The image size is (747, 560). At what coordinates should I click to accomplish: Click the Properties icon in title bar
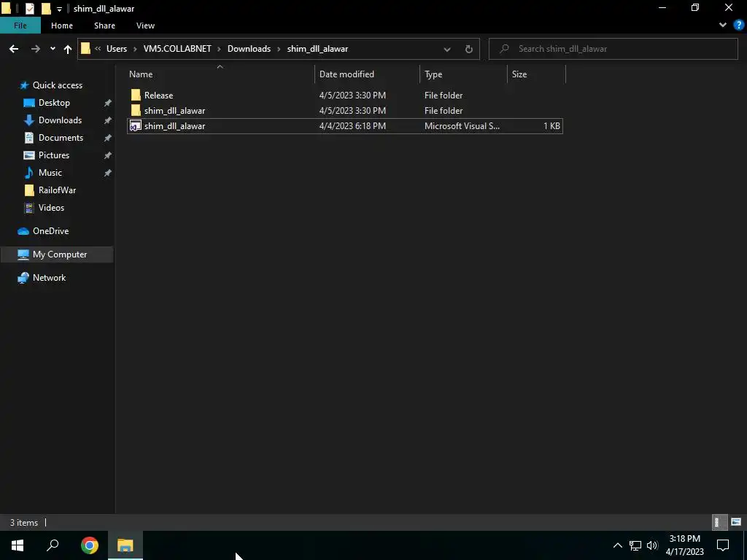click(x=29, y=9)
